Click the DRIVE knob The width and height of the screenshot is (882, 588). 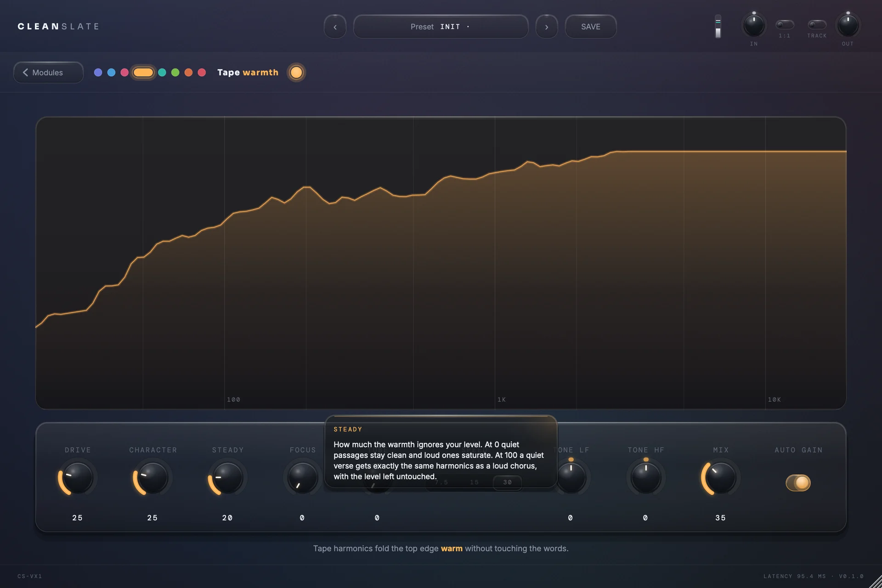tap(77, 478)
